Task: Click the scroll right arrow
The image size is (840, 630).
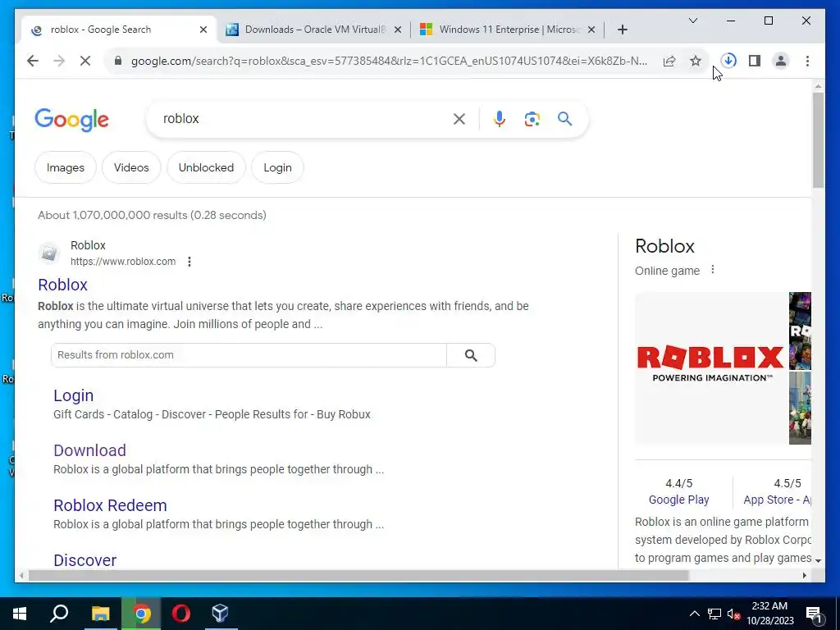Action: coord(804,576)
